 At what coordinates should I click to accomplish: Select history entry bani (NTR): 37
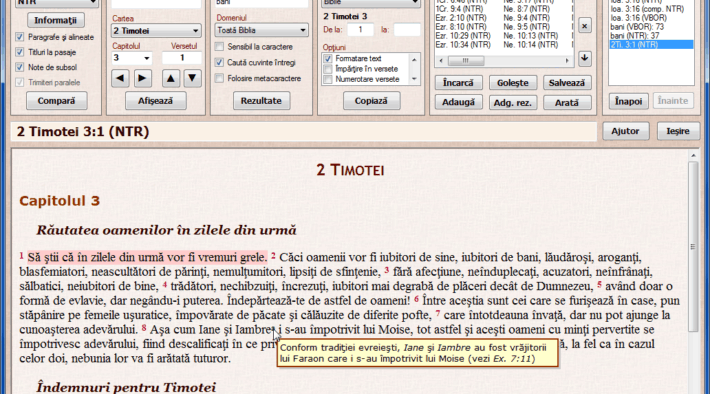pyautogui.click(x=635, y=36)
